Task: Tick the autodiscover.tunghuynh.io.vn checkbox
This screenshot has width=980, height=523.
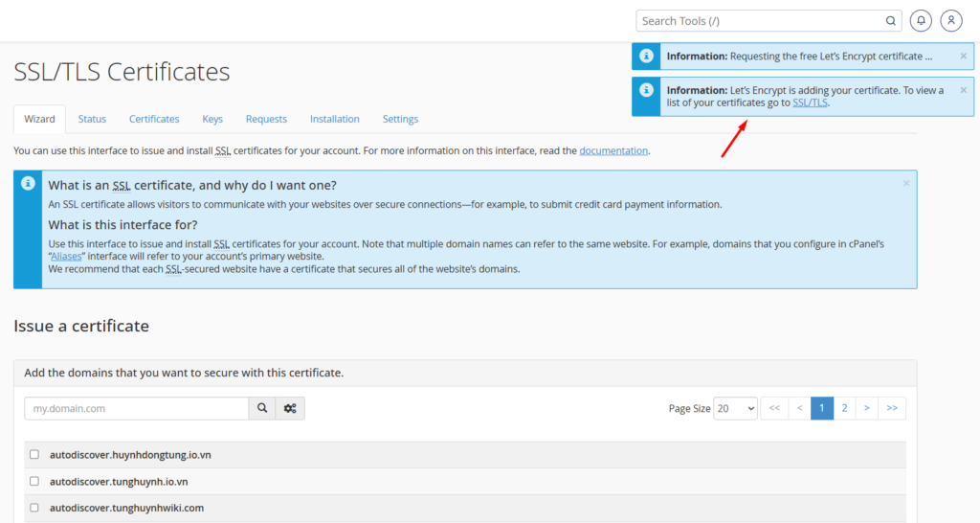Action: 34,481
